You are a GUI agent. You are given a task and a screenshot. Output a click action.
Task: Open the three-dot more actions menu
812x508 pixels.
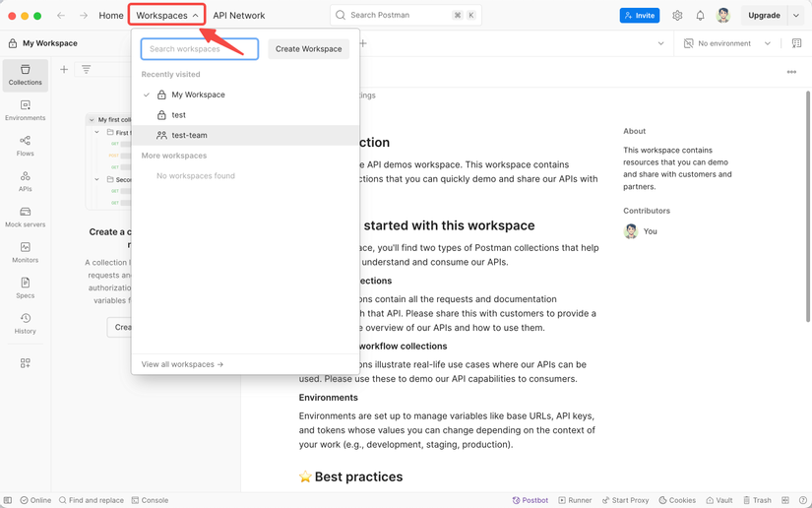coord(791,72)
